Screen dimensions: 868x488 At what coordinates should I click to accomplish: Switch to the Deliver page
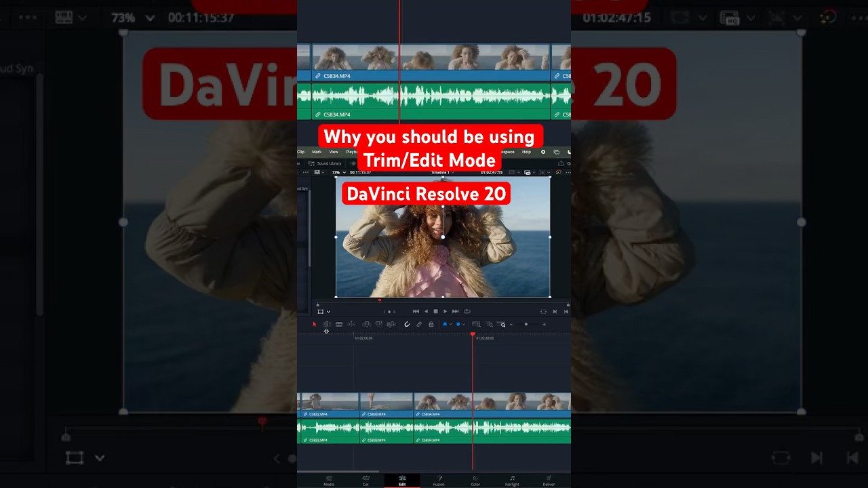click(x=549, y=481)
